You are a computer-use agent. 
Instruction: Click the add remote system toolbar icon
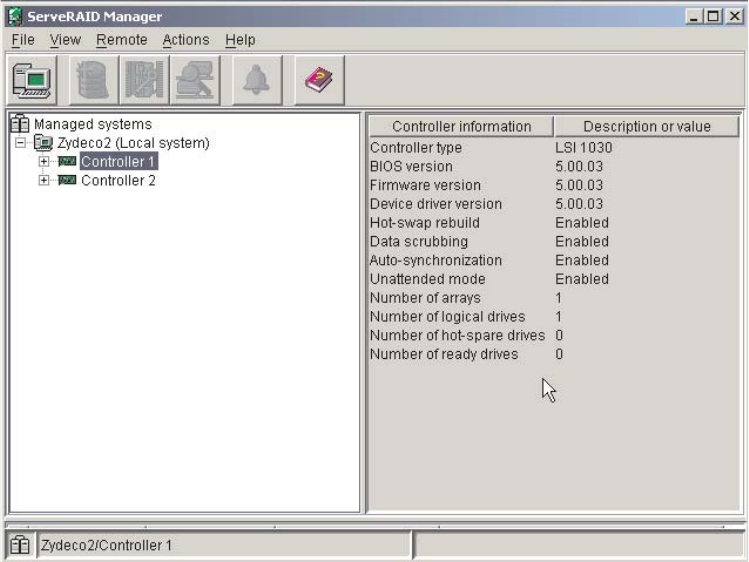point(32,80)
